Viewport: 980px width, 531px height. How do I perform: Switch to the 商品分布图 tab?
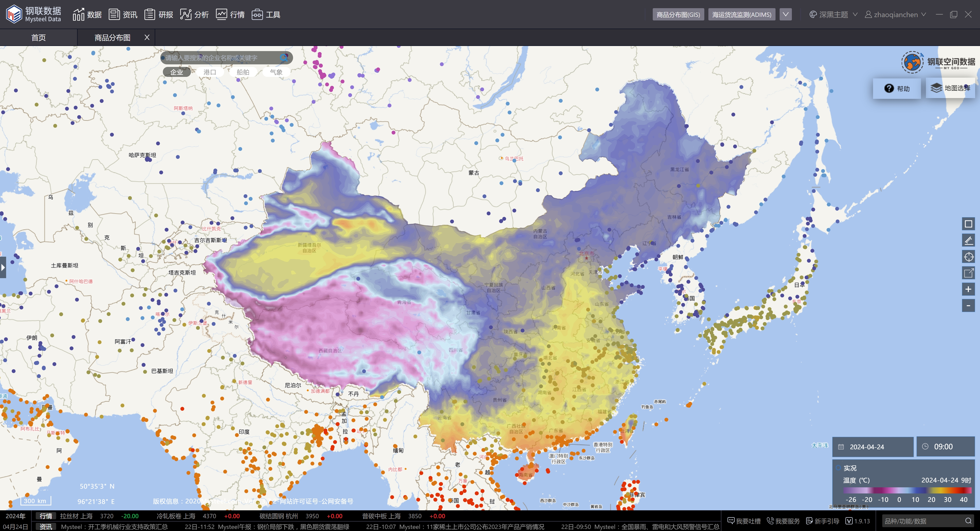(112, 38)
